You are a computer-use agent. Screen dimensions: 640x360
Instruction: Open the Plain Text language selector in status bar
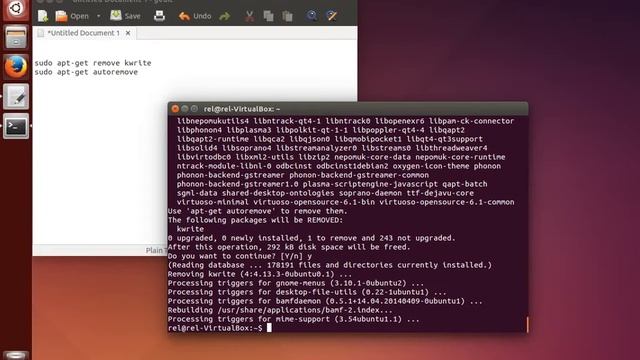pos(156,250)
